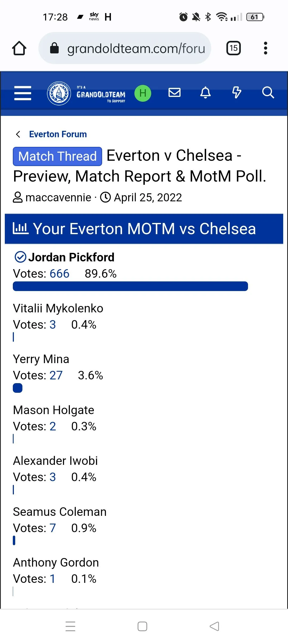Open the forum search magnifier
This screenshot has width=288, height=644.
[x=268, y=93]
